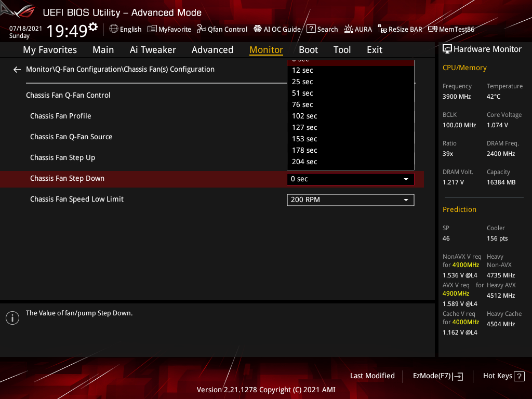This screenshot has width=532, height=399.
Task: Choose 204 sec from the open list
Action: click(304, 161)
